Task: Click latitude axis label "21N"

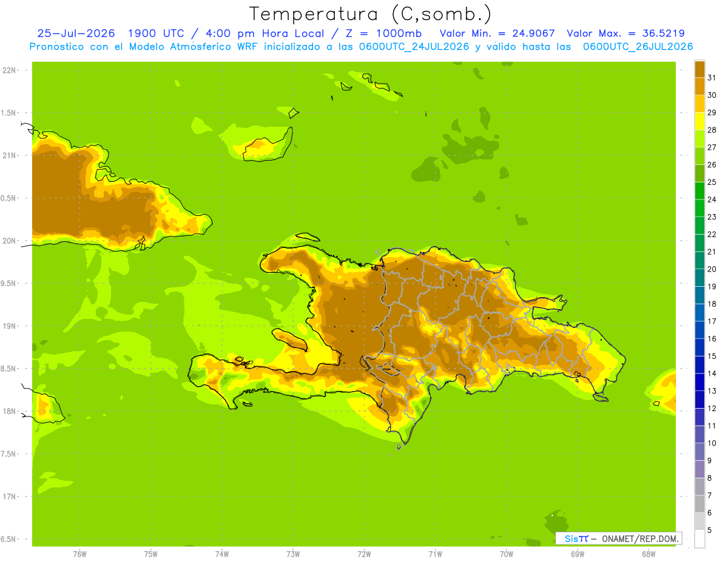Action: point(9,155)
